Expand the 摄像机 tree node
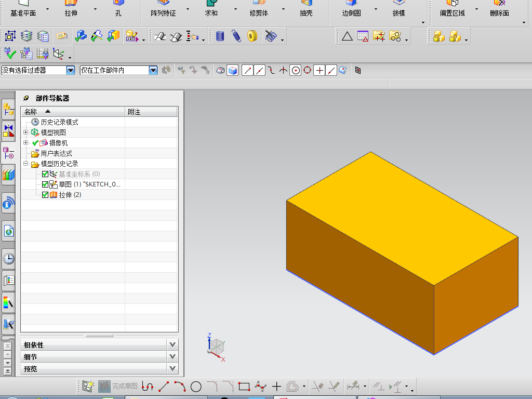 pos(26,142)
